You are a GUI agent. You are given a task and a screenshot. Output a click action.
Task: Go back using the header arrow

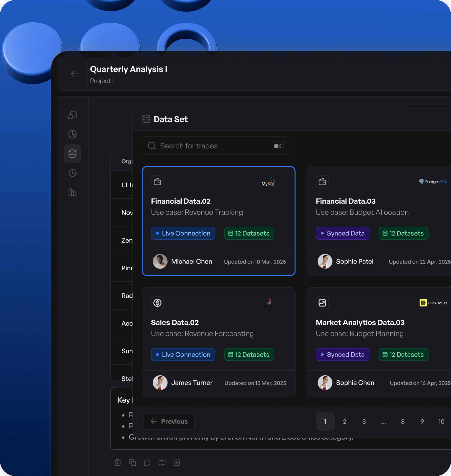[x=74, y=74]
